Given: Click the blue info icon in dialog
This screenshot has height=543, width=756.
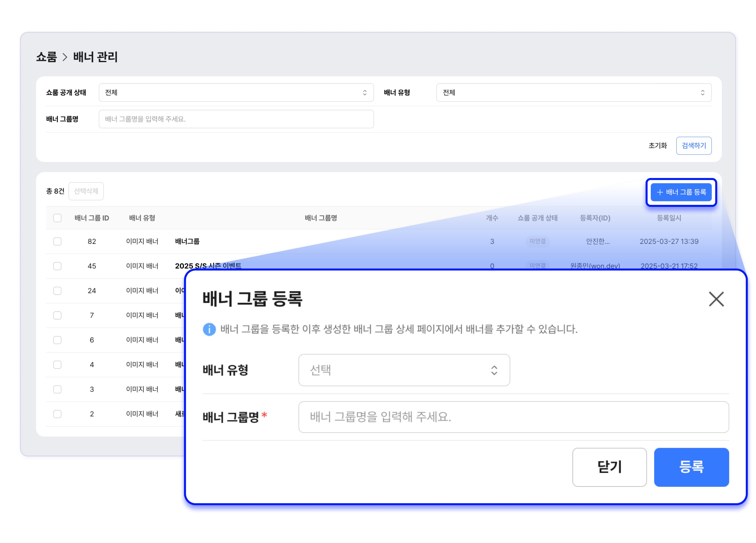Looking at the screenshot, I should click(209, 329).
